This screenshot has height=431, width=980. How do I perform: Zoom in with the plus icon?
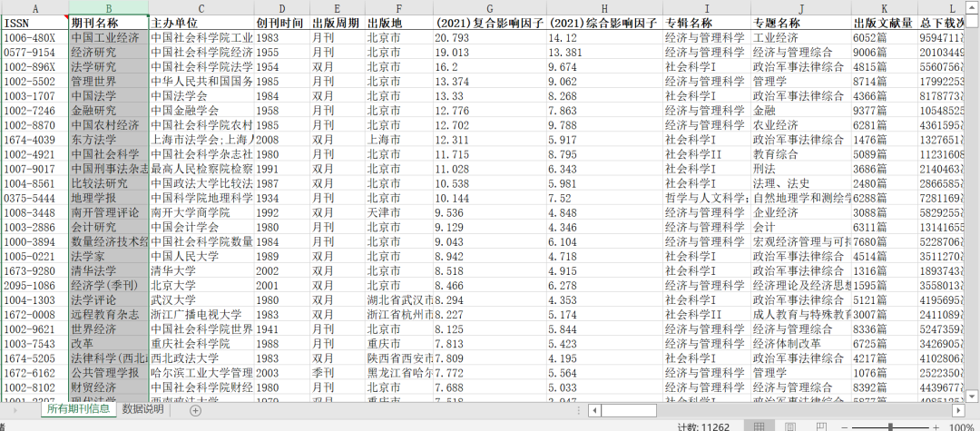tap(936, 428)
